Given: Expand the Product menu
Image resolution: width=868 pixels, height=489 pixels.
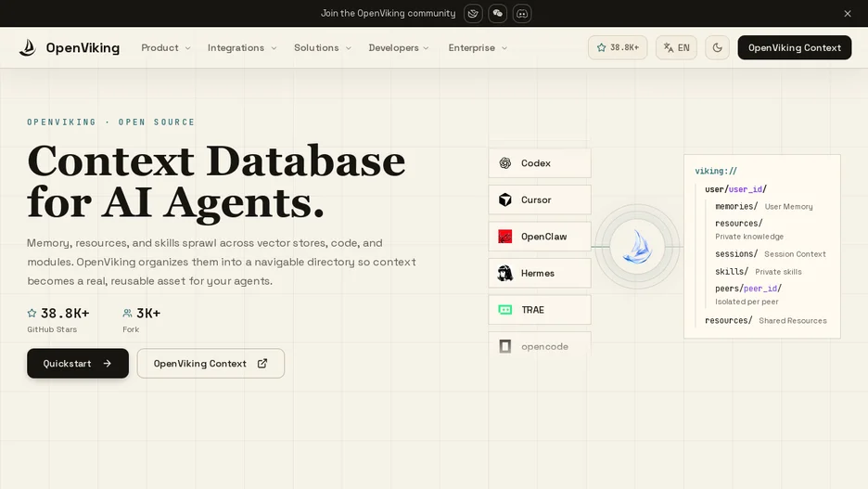Looking at the screenshot, I should tap(165, 47).
